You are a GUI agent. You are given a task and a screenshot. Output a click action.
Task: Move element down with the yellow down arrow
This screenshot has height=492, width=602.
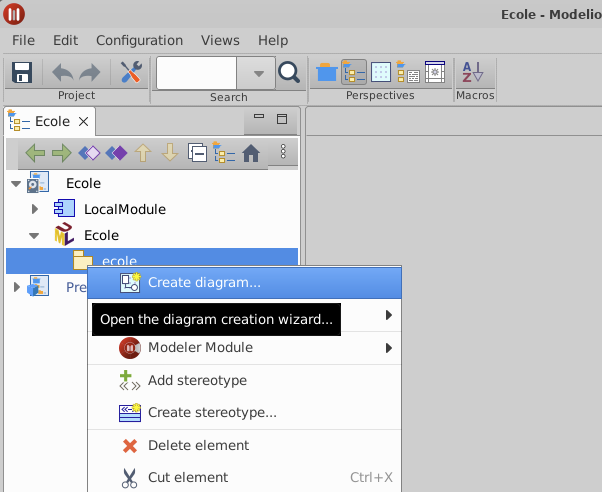click(x=170, y=153)
